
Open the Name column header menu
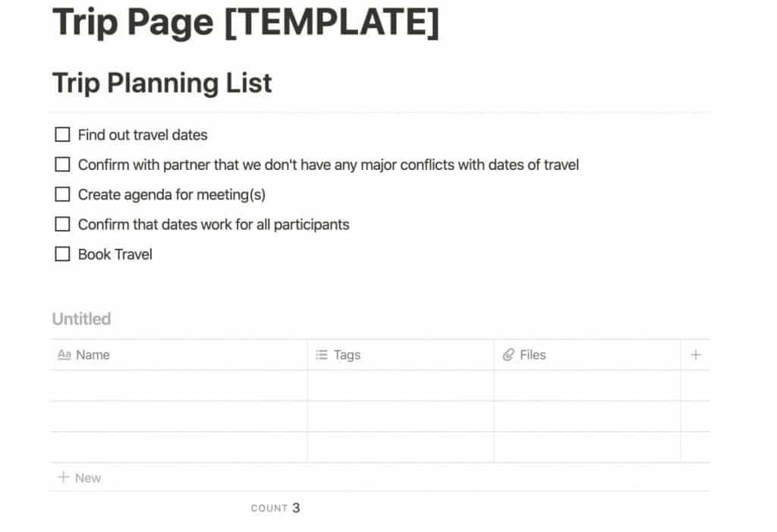(179, 354)
